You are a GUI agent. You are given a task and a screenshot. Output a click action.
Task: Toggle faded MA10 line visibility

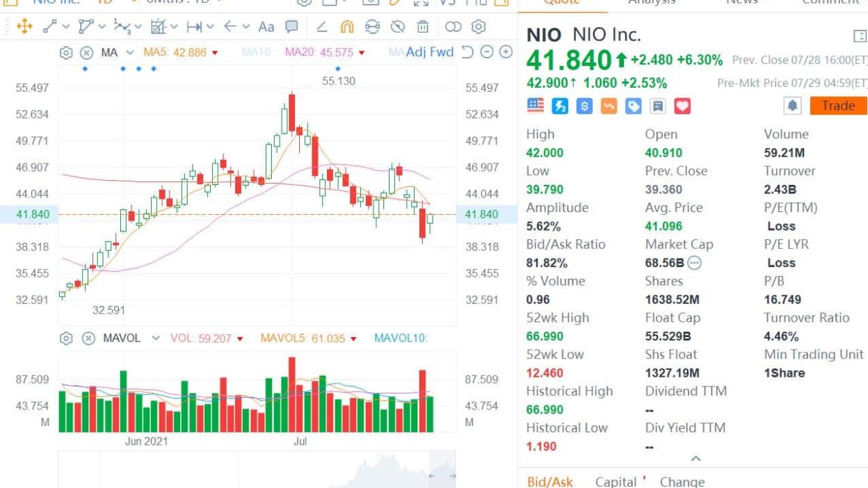pos(255,52)
